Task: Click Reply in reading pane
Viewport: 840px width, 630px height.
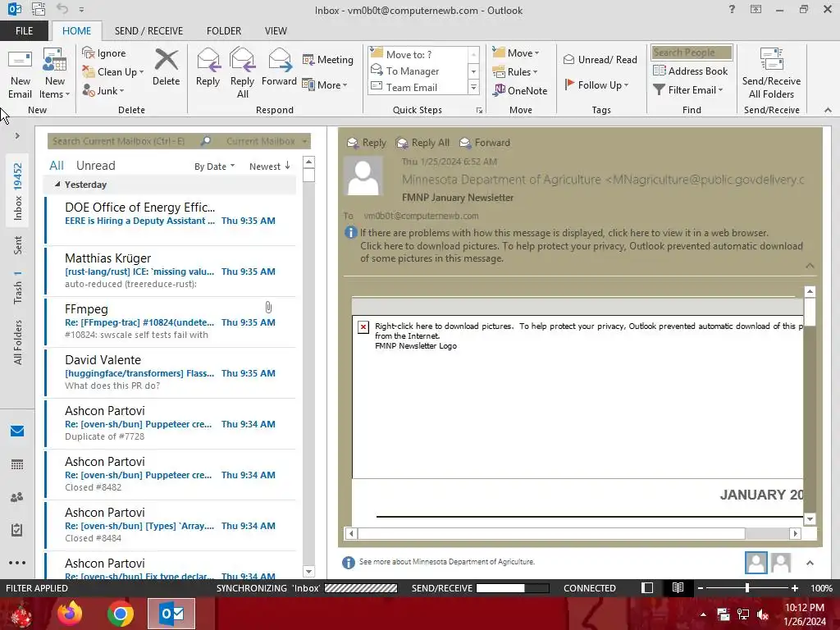Action: click(x=367, y=143)
